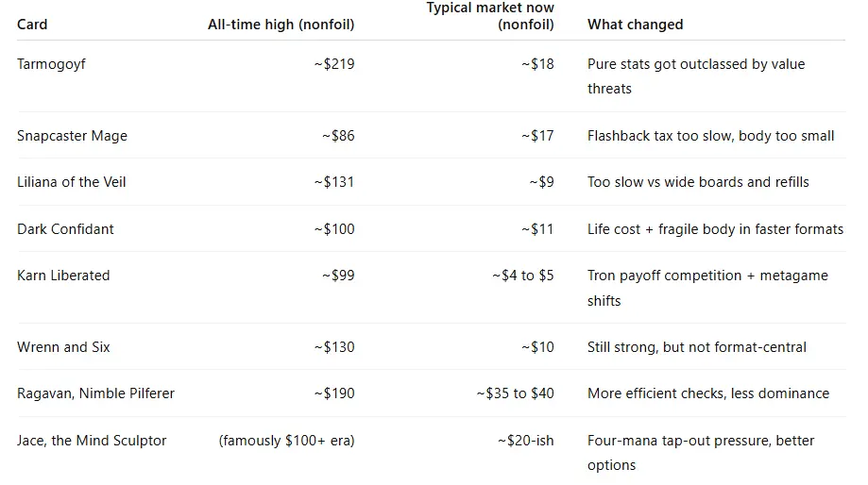Click the Card column header
868x485 pixels.
tap(32, 25)
